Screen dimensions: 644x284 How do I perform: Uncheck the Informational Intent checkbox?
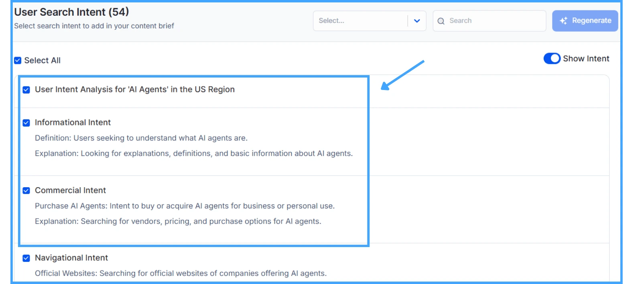click(26, 123)
